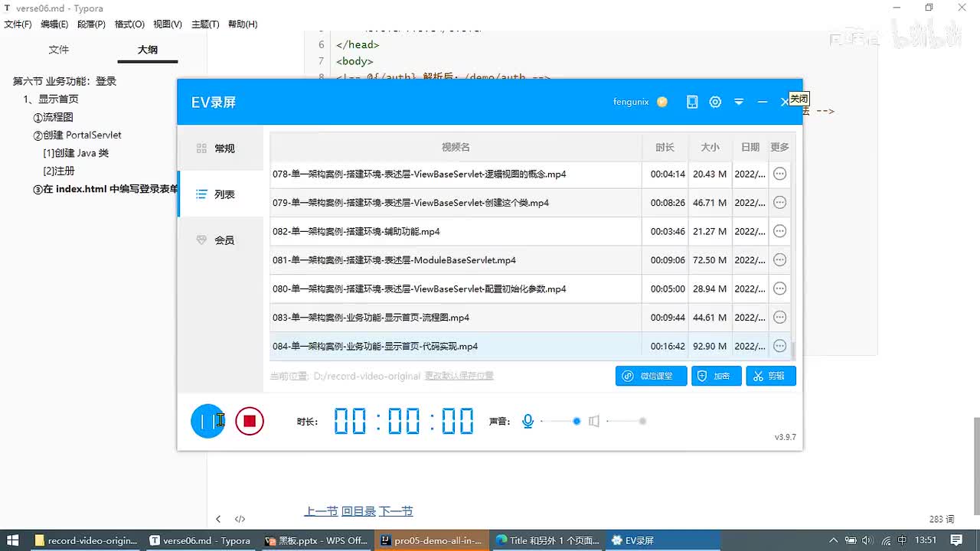Screen dimensions: 980x551
Task: Open the Windows Start menu
Action: 13,540
